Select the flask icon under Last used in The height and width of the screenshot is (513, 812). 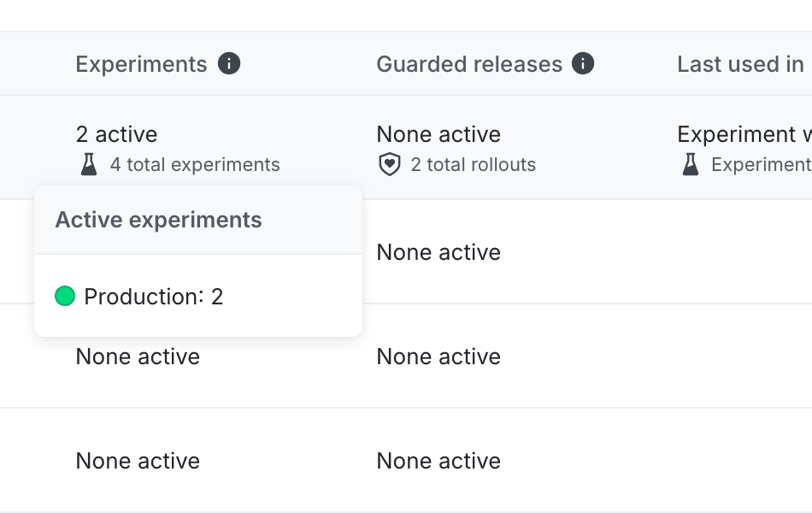[x=689, y=164]
